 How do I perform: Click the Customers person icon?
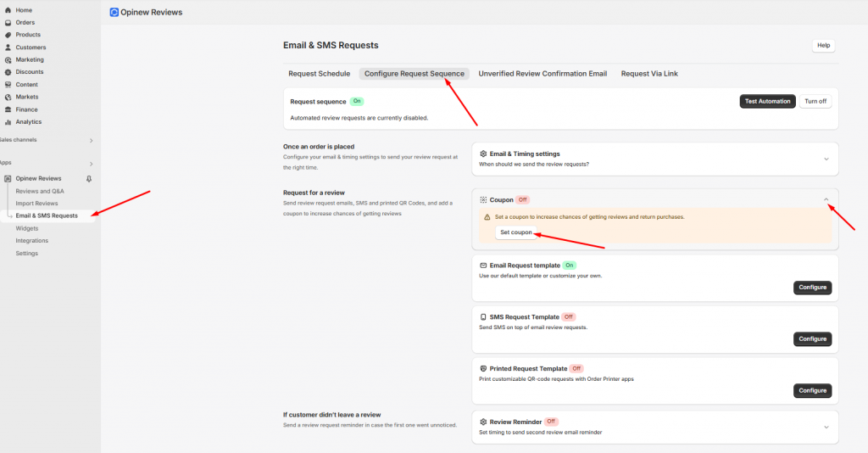click(8, 48)
